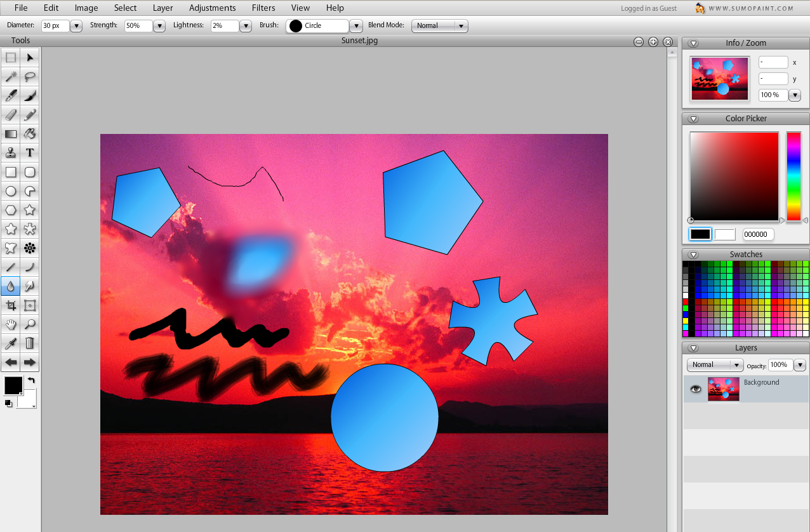Choose the Clone Stamp tool
810x532 pixels.
click(x=10, y=152)
